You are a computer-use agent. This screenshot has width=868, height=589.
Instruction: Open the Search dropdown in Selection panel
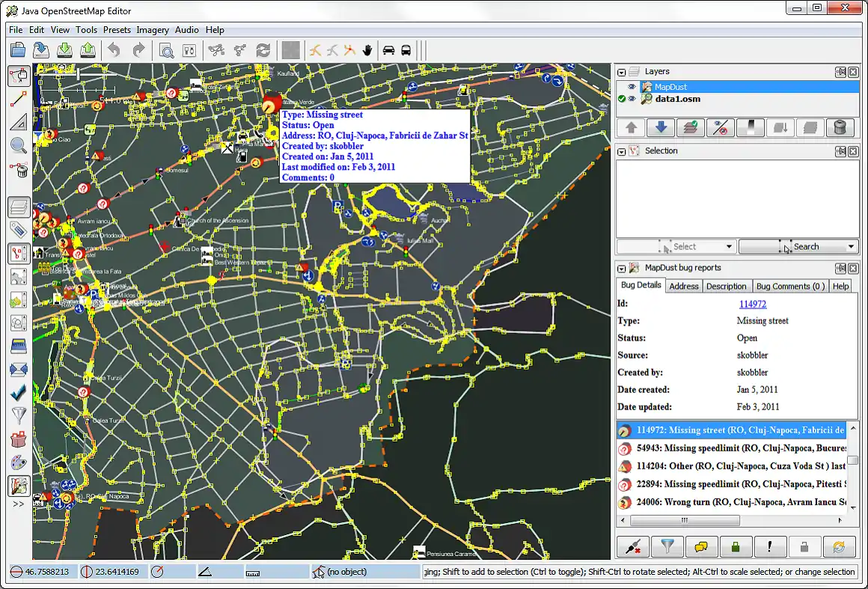point(851,246)
